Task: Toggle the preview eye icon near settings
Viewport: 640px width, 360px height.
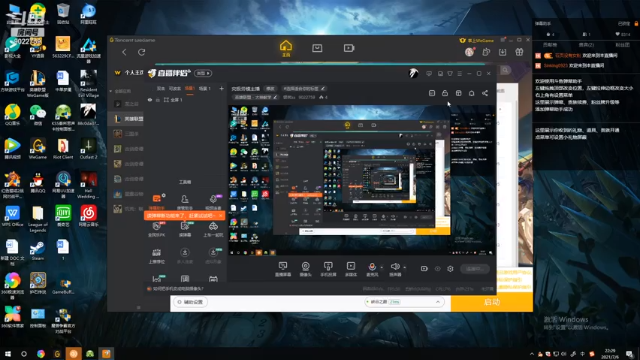Action: (438, 269)
